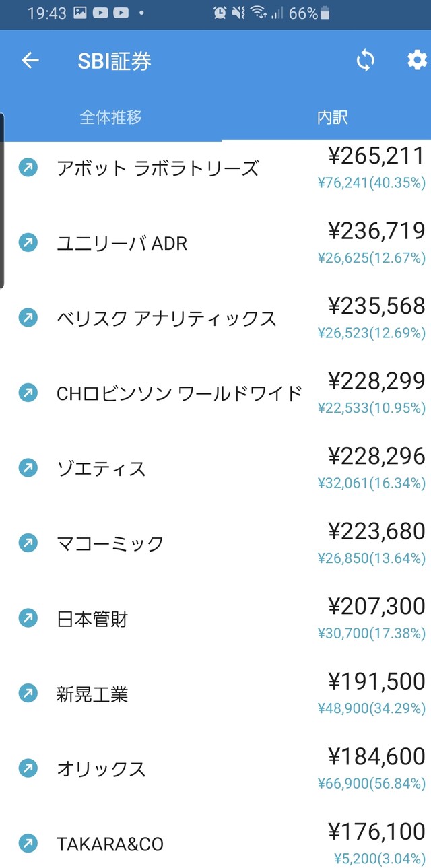
Task: Open CHロビンソン ワールドワイド holding
Action: coord(179,393)
